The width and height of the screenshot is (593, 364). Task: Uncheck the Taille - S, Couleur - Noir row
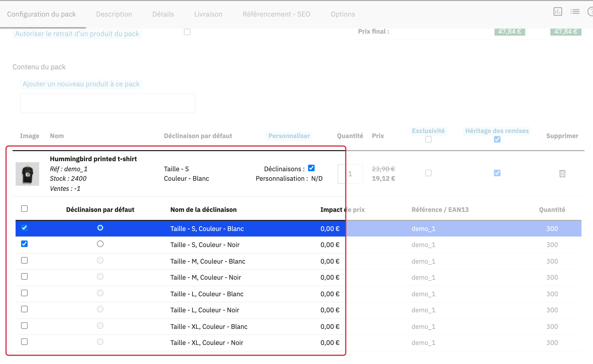click(24, 244)
